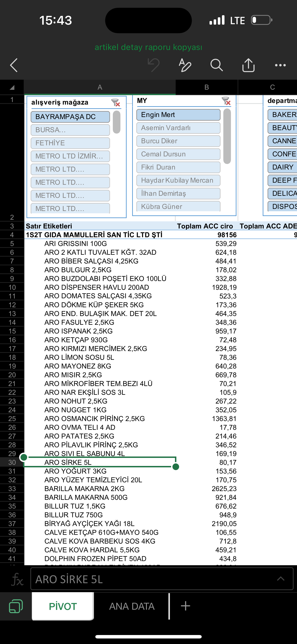The image size is (297, 644).
Task: Tap the select-all corner triangle
Action: 12,87
